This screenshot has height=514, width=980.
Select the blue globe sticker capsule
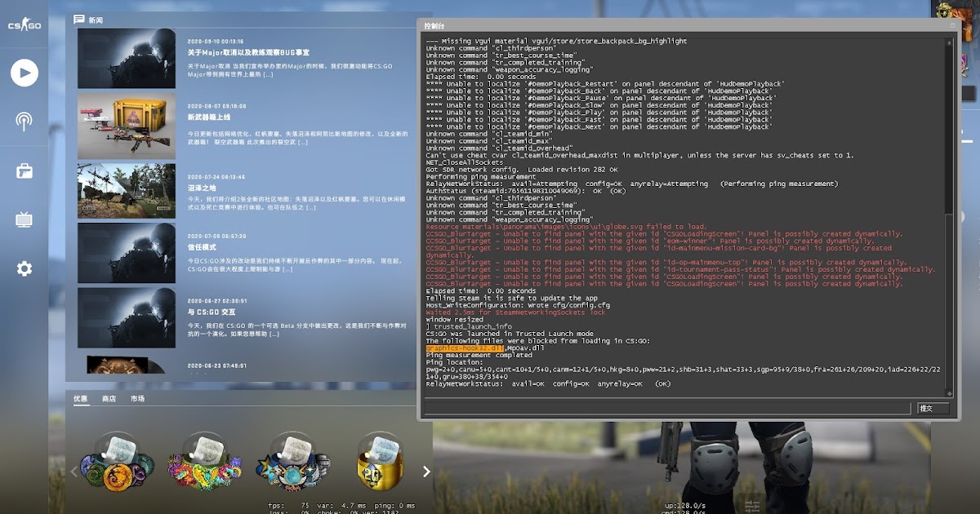(x=292, y=463)
